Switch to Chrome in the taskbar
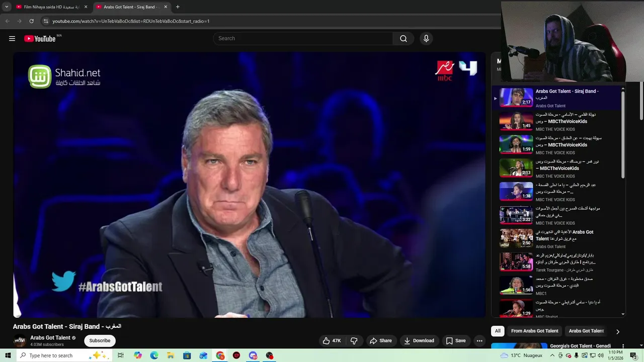The height and width of the screenshot is (362, 644). click(220, 355)
